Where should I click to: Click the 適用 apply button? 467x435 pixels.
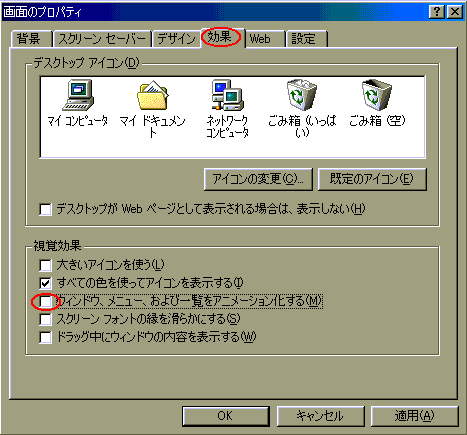coord(415,416)
